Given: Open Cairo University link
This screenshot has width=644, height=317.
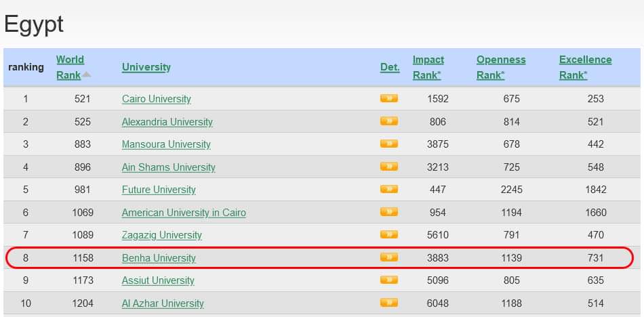Looking at the screenshot, I should click(x=156, y=99).
